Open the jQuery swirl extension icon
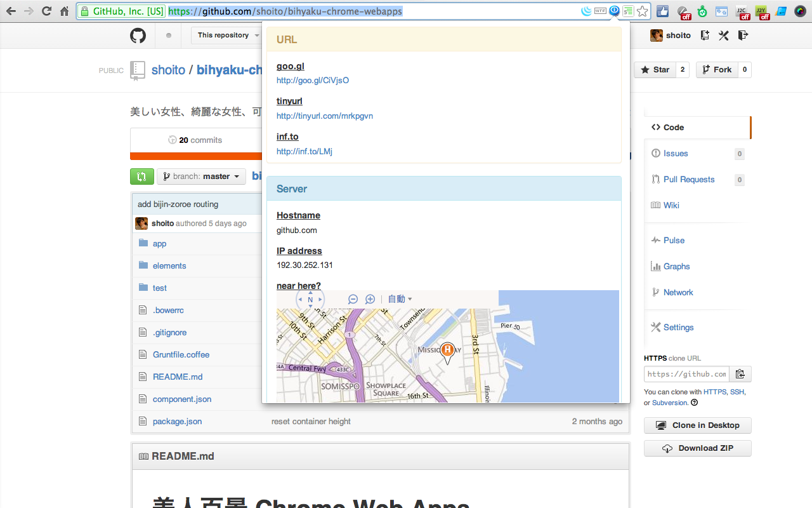Viewport: 812px width, 508px height. tap(586, 11)
